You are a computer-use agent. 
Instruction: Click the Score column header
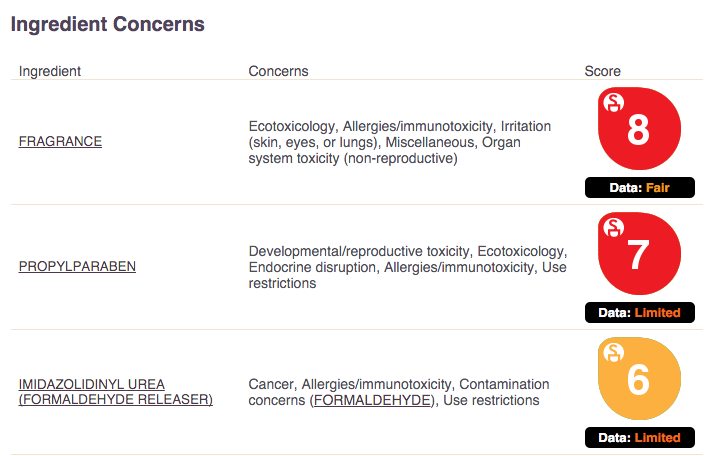click(603, 71)
